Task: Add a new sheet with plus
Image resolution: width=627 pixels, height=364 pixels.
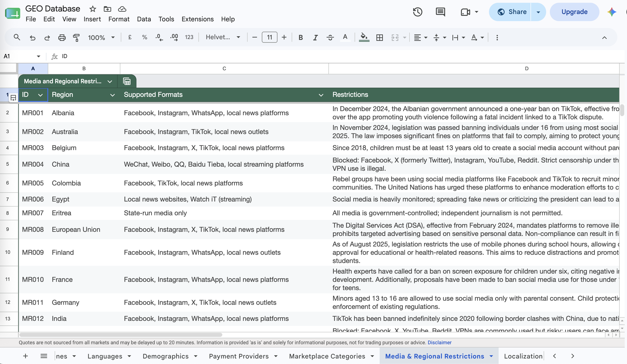Action: 25,356
